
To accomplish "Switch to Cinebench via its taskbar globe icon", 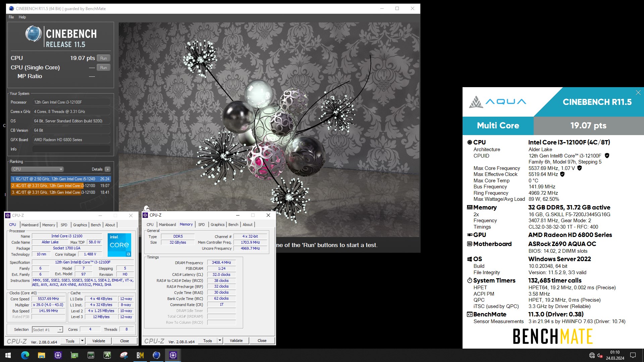I will (x=157, y=355).
